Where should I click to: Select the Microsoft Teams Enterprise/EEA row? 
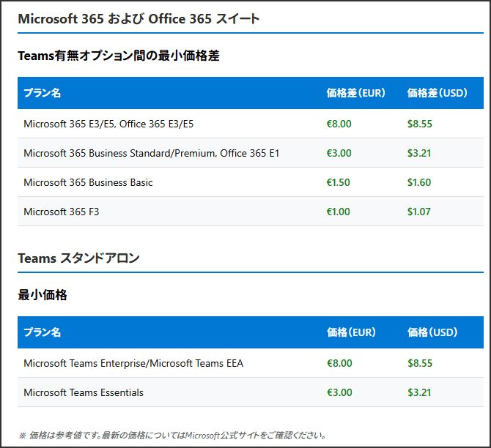(x=133, y=363)
